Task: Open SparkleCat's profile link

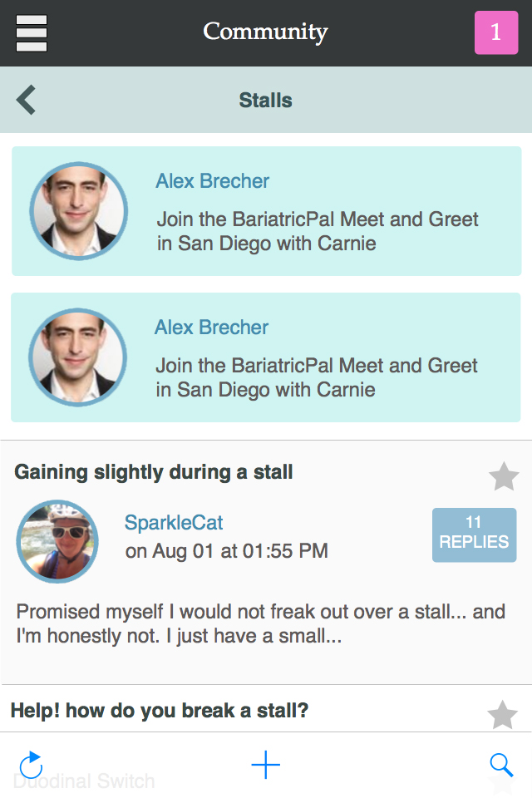Action: [174, 523]
